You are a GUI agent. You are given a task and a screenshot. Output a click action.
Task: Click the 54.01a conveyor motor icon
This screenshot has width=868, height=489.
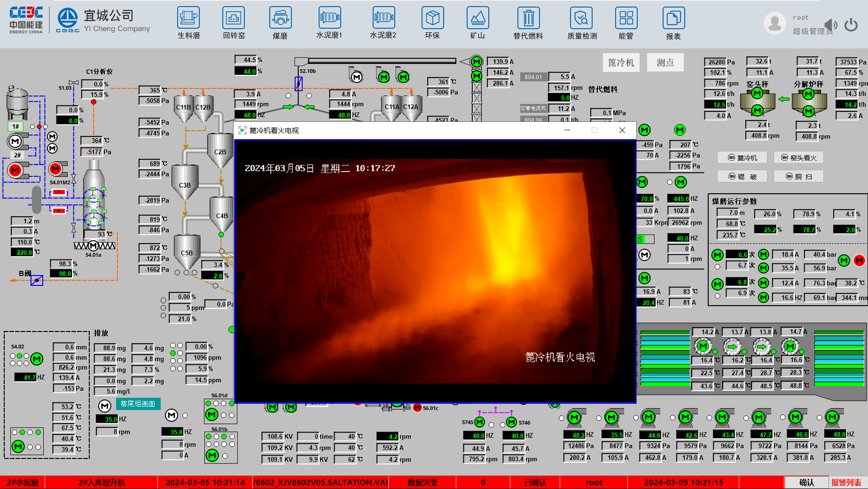pyautogui.click(x=94, y=245)
